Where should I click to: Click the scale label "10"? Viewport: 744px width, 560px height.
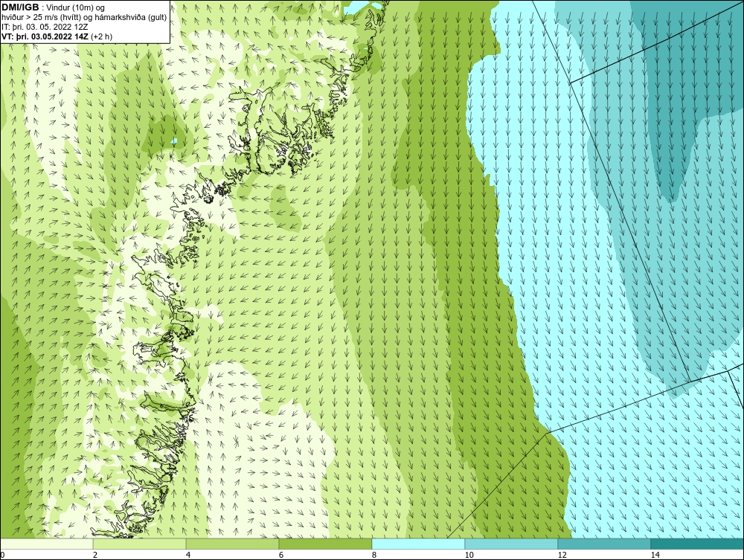pyautogui.click(x=469, y=556)
